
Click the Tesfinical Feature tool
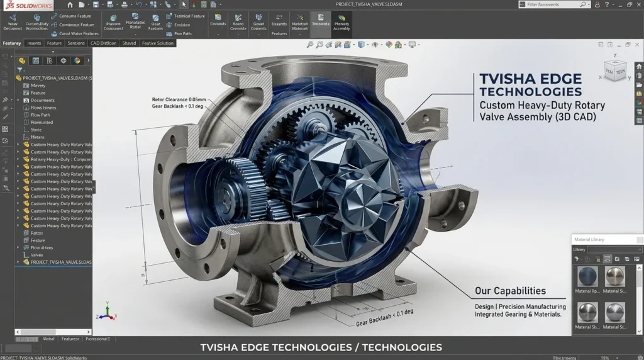coord(186,16)
